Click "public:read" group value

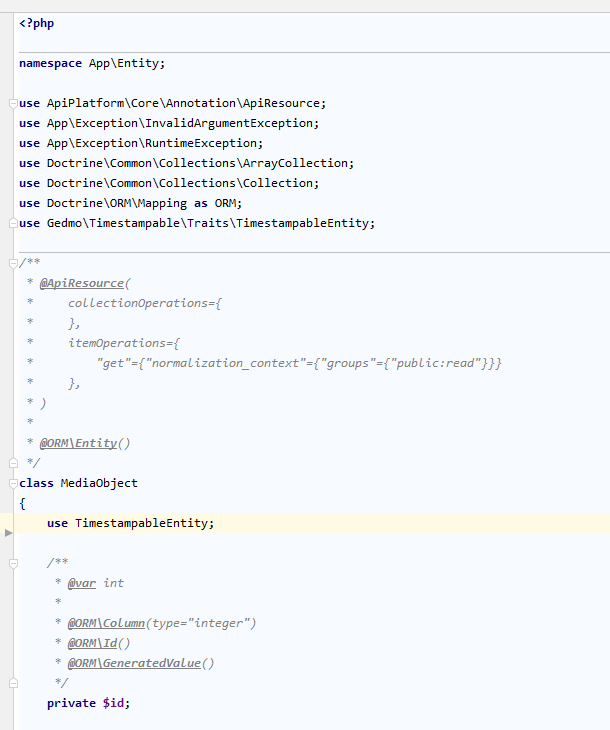434,363
